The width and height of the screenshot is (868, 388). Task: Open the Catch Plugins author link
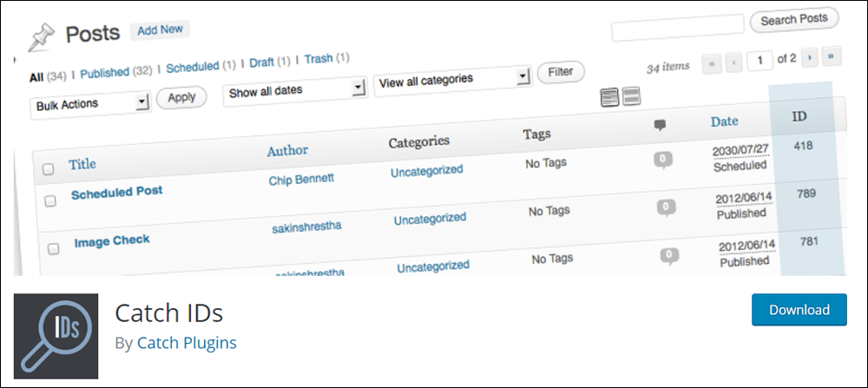point(187,343)
